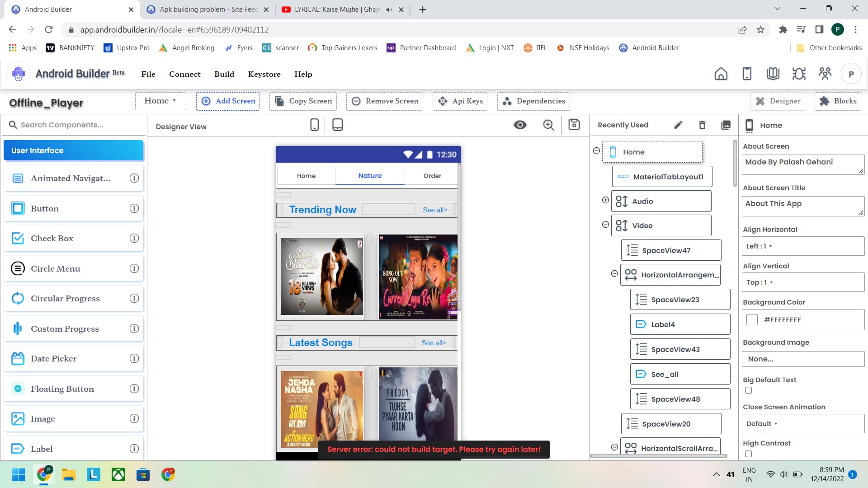Click the trash delete icon in component tree
Viewport: 868px width, 488px height.
[x=702, y=125]
